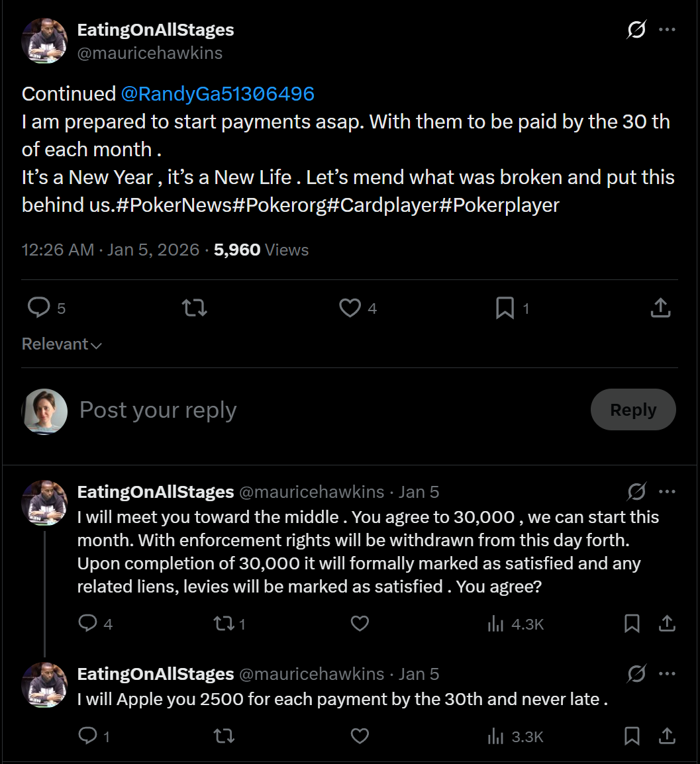The image size is (700, 764).
Task: Click the 3.3K views analytics icon
Action: coord(496,736)
